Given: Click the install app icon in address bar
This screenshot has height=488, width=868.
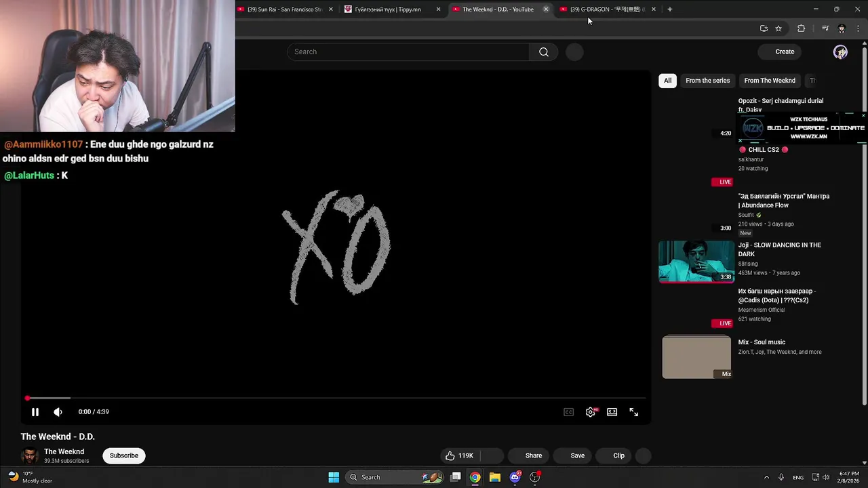Looking at the screenshot, I should pos(764,28).
